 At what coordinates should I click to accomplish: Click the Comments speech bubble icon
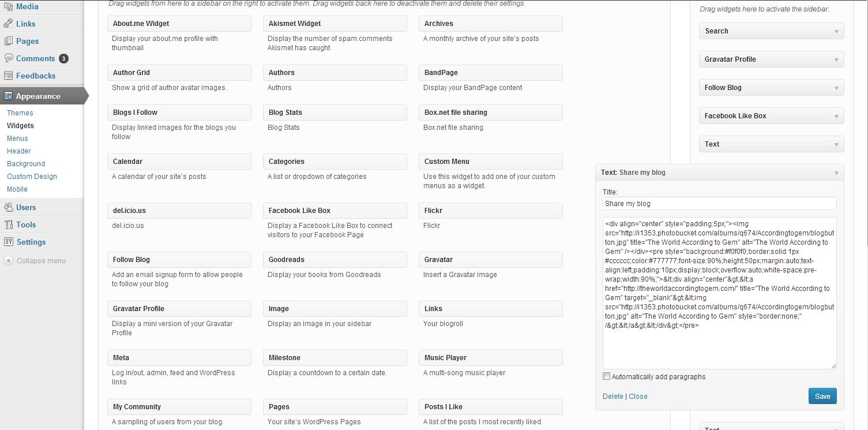point(9,58)
